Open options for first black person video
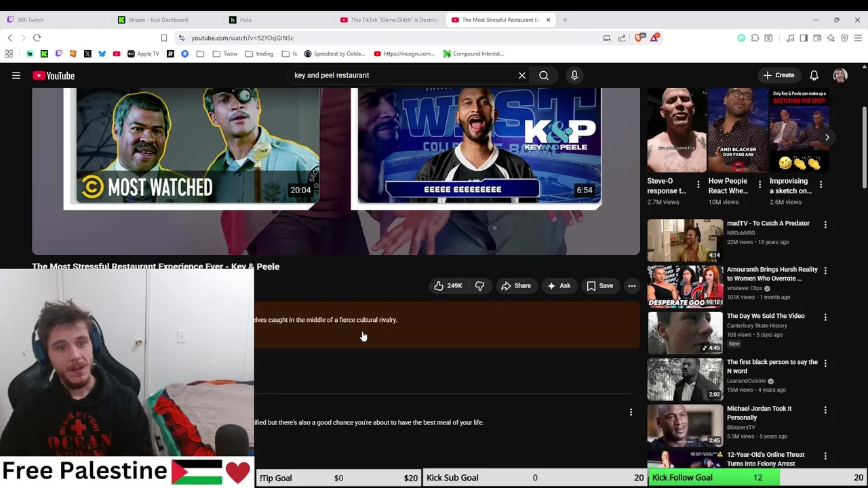Screen dimensions: 868x488 (x=825, y=363)
